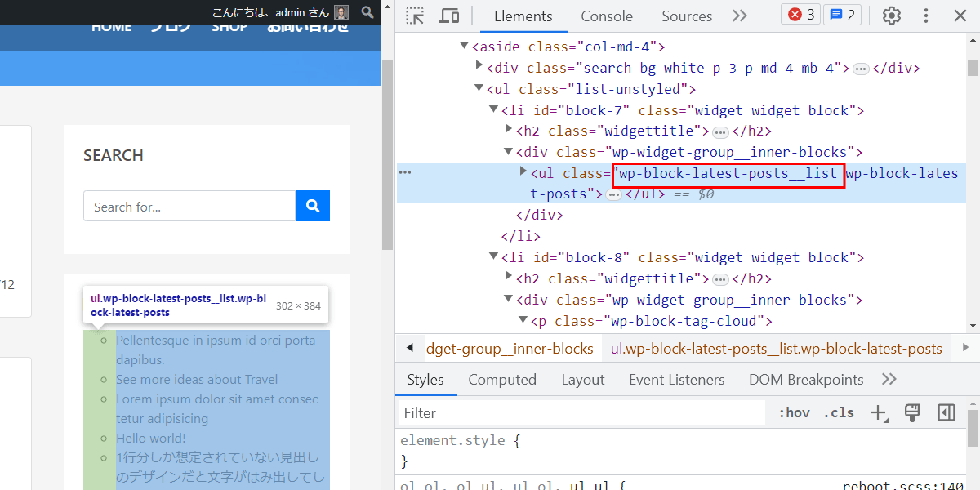
Task: Select the Styles pane tab
Action: coord(425,380)
